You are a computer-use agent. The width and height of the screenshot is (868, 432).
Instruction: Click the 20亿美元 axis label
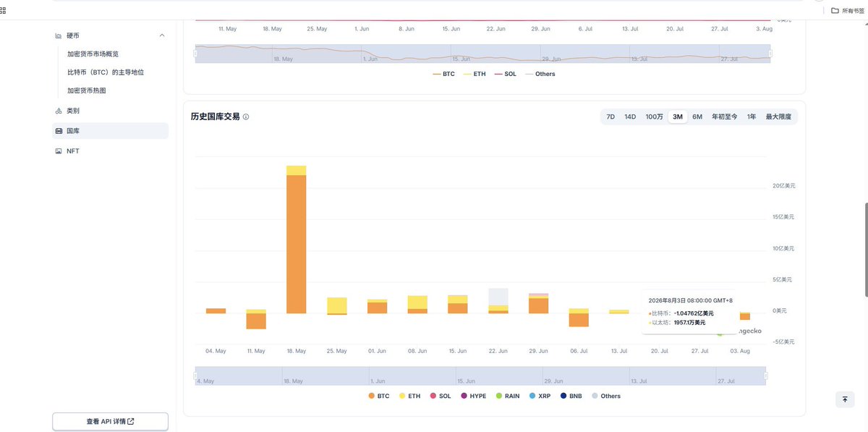tap(783, 186)
